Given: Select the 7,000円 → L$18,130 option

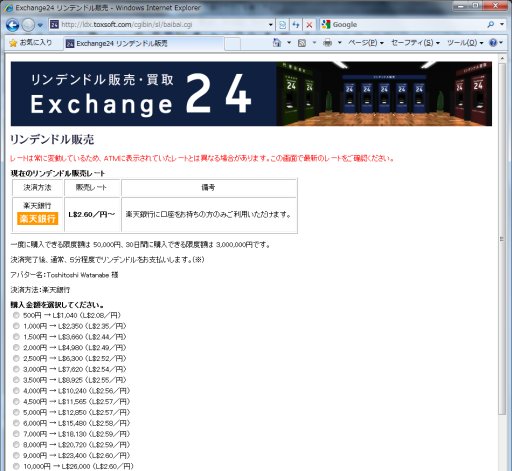Looking at the screenshot, I should pos(16,434).
